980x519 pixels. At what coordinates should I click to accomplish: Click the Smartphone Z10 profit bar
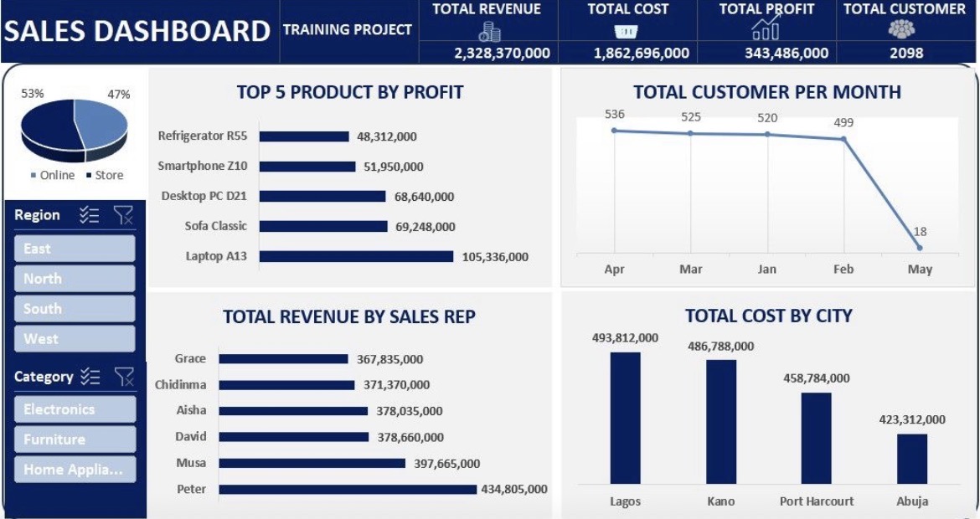click(307, 166)
